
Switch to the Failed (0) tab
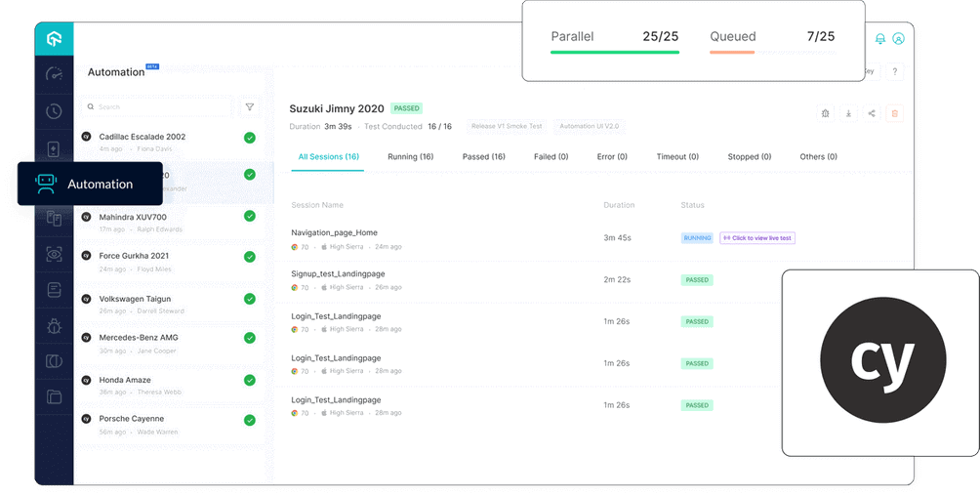tap(551, 156)
